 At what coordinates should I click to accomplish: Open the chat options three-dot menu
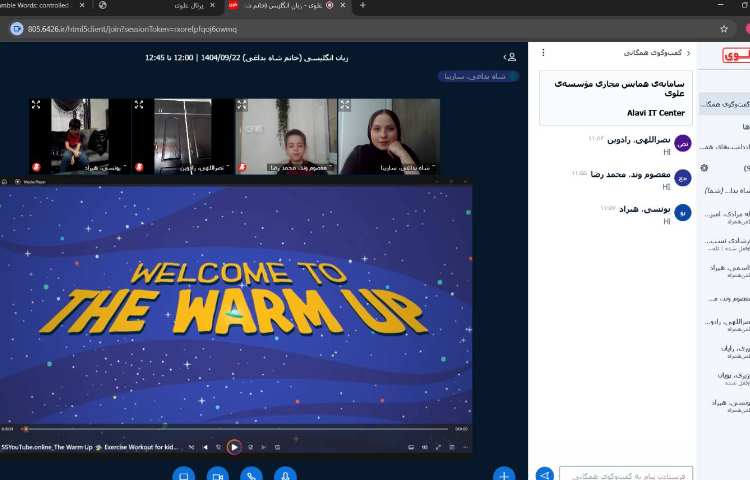coord(543,52)
